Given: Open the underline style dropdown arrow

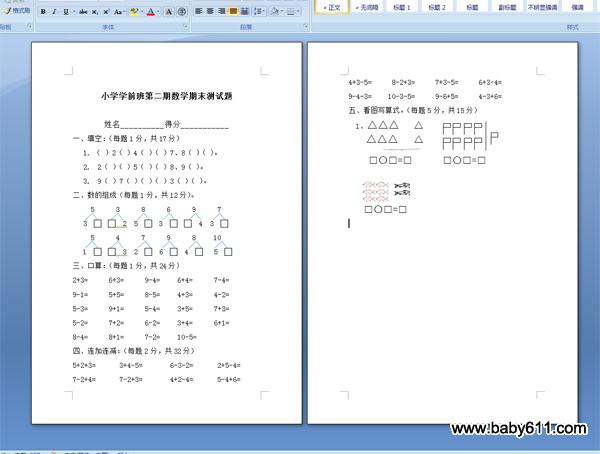Looking at the screenshot, I should point(73,12).
